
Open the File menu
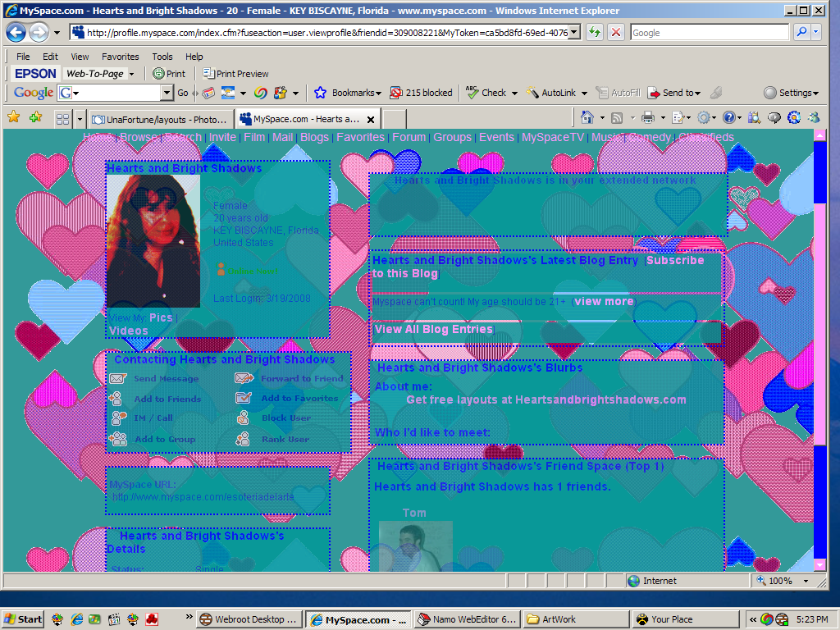click(23, 57)
